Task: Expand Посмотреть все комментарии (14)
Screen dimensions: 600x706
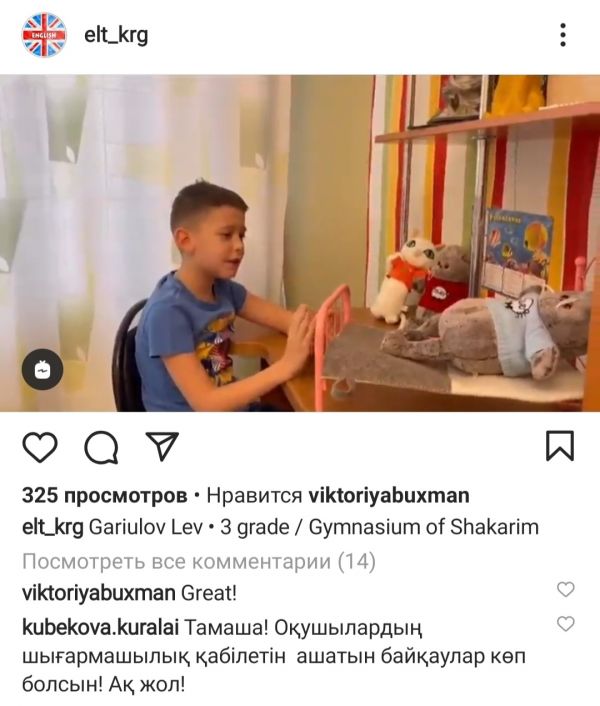Action: tap(198, 561)
